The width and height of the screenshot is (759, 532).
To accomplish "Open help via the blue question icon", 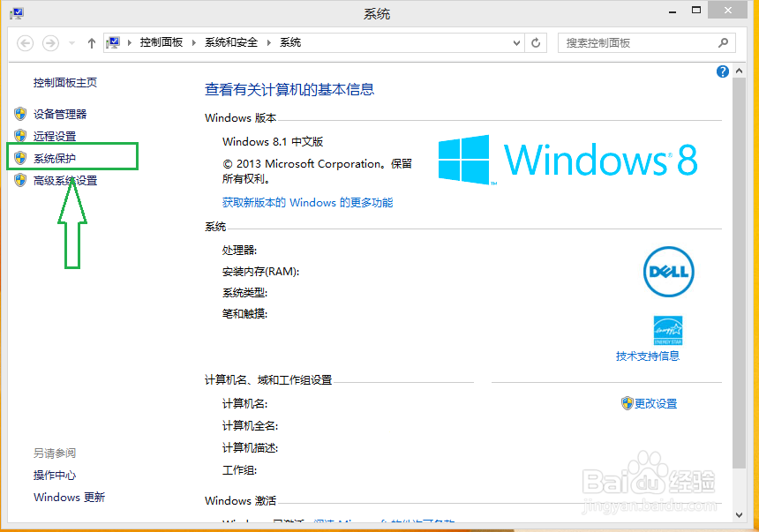I will pos(723,71).
